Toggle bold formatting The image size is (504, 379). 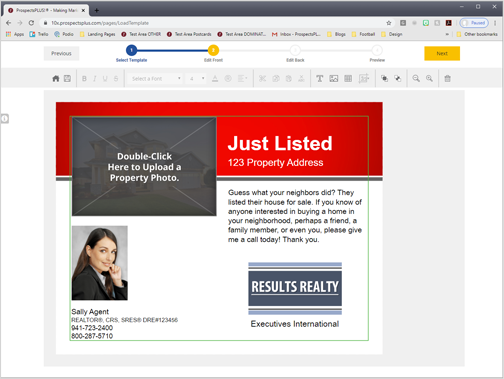point(84,79)
